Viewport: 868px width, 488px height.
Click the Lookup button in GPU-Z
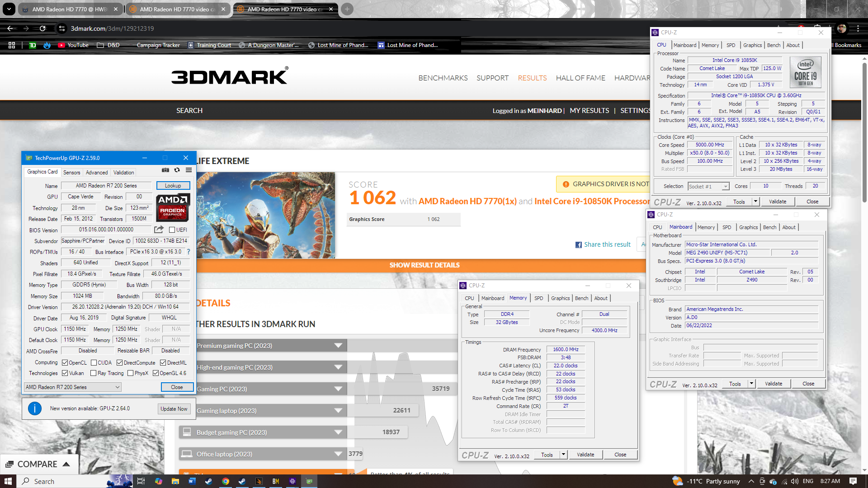(173, 186)
